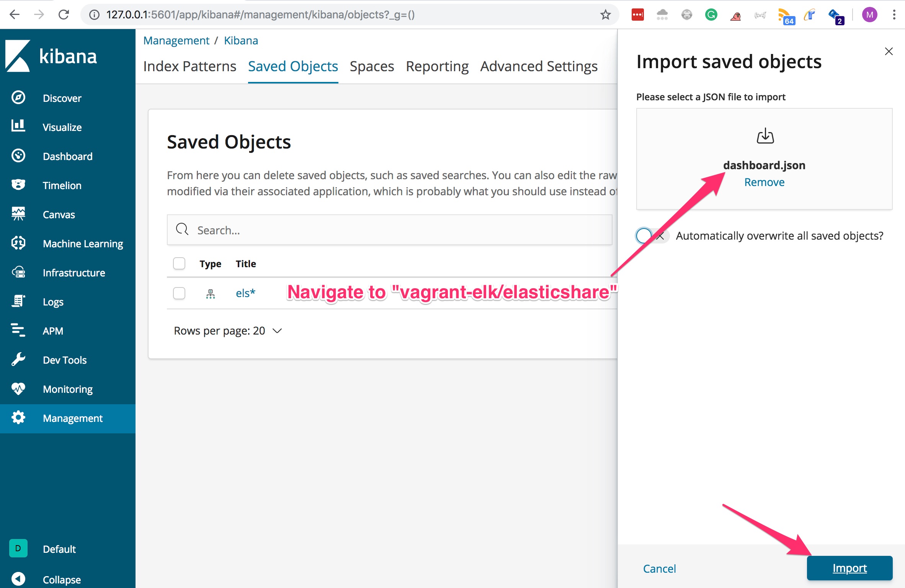Open the Discover compass icon
This screenshot has height=588, width=905.
click(x=18, y=98)
